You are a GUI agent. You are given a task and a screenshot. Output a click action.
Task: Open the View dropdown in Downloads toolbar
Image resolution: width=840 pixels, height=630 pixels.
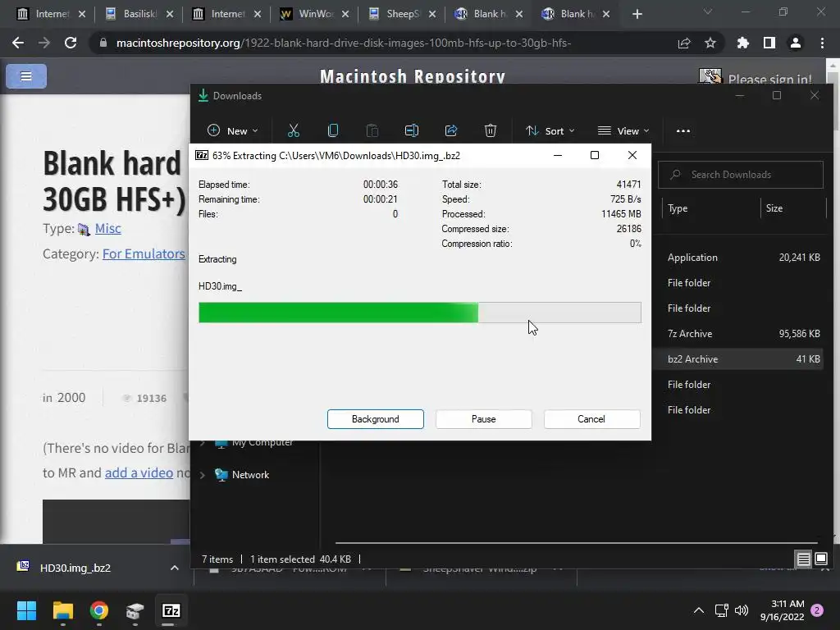(x=623, y=130)
